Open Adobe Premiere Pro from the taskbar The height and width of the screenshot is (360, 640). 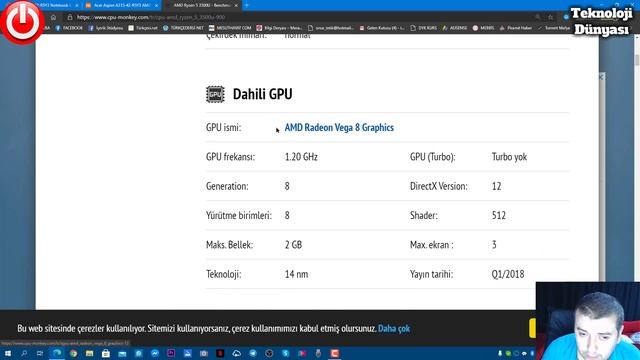click(x=171, y=353)
